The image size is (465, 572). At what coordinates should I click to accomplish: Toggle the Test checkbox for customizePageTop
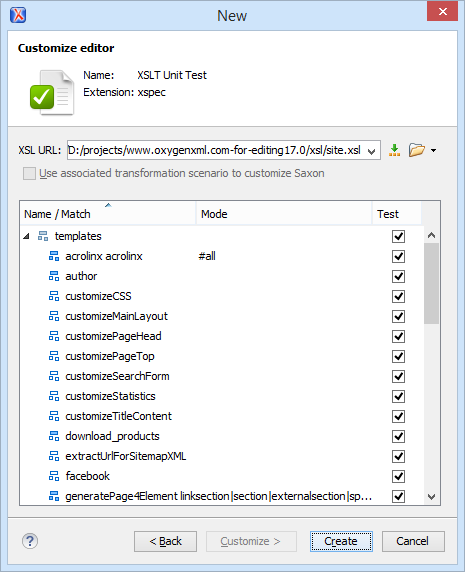pos(398,356)
